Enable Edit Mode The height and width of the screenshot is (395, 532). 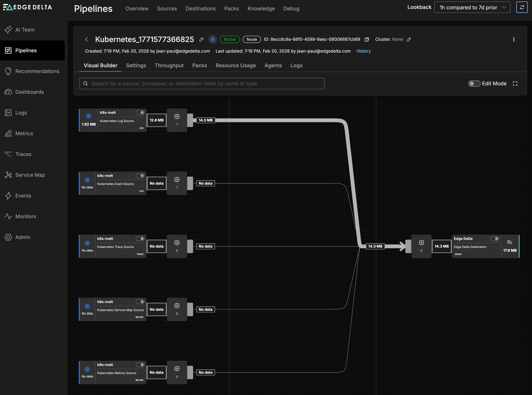(474, 83)
